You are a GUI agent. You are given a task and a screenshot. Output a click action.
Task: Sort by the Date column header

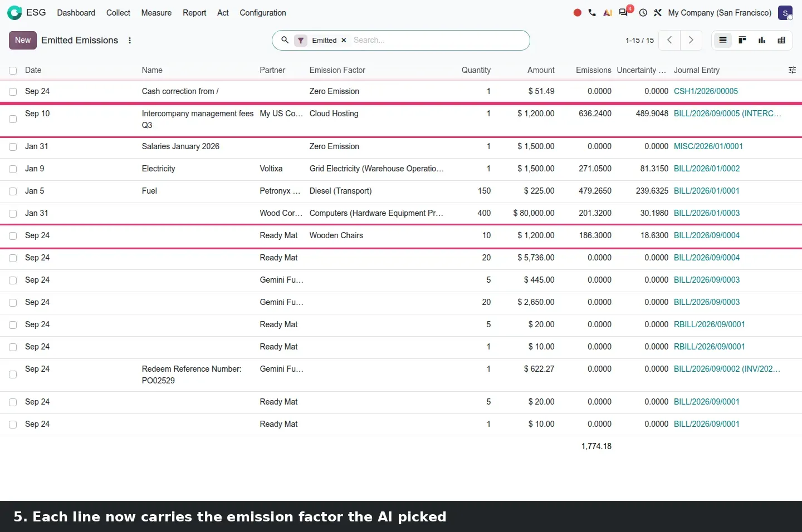(33, 70)
